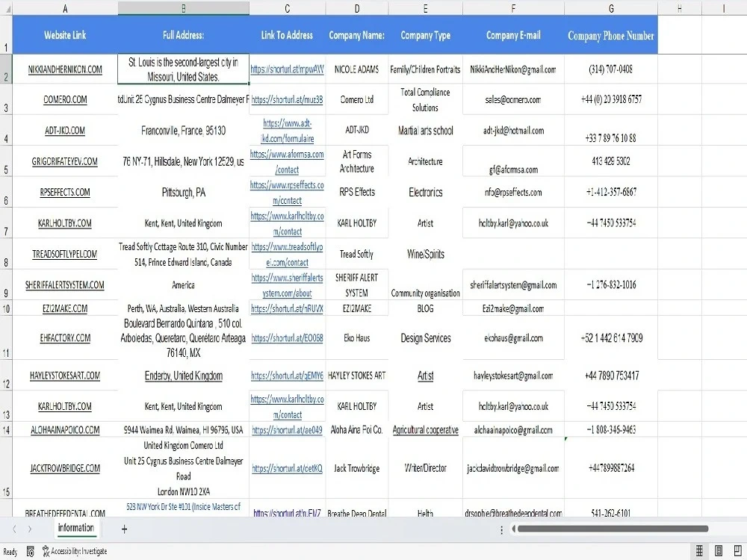Open EZI2MAKE.COM website link

(65, 308)
